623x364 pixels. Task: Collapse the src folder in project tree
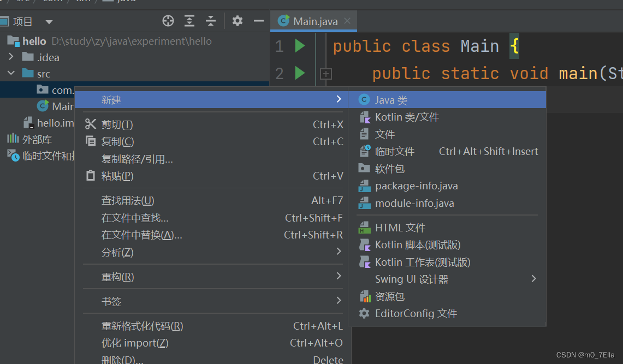pyautogui.click(x=11, y=73)
